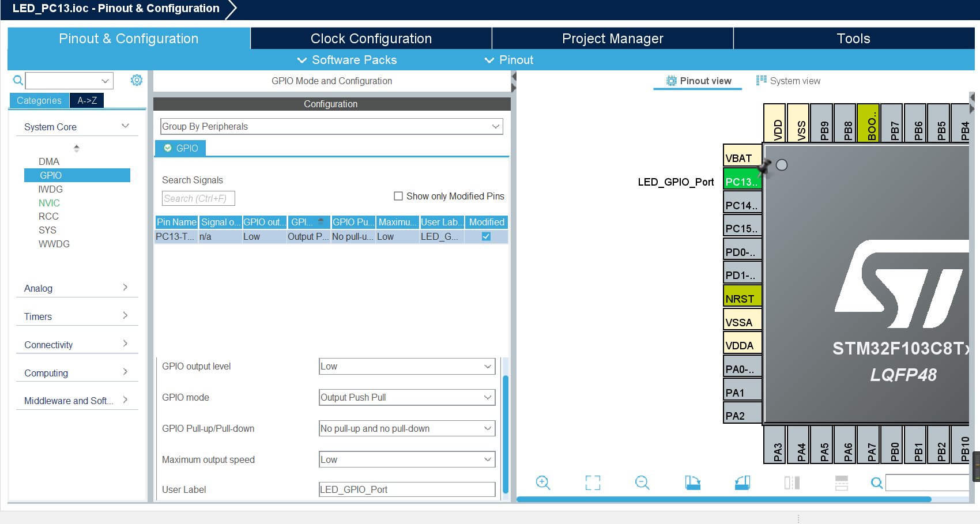
Task: Toggle Modified checkbox for PC13 row
Action: click(x=486, y=236)
